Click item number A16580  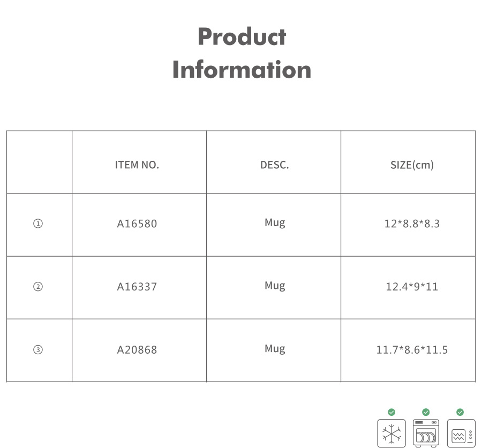pyautogui.click(x=137, y=223)
